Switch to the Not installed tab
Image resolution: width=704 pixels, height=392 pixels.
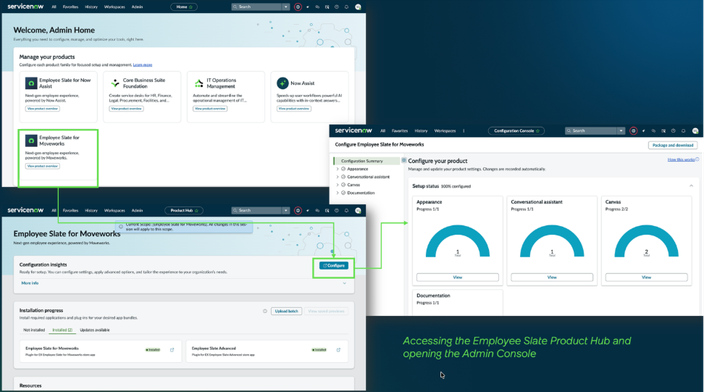(x=34, y=330)
